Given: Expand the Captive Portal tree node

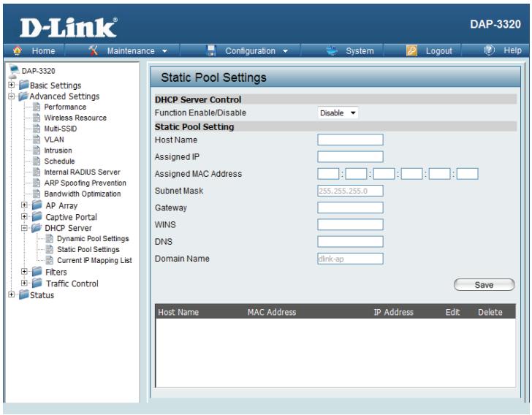Looking at the screenshot, I should tap(24, 216).
